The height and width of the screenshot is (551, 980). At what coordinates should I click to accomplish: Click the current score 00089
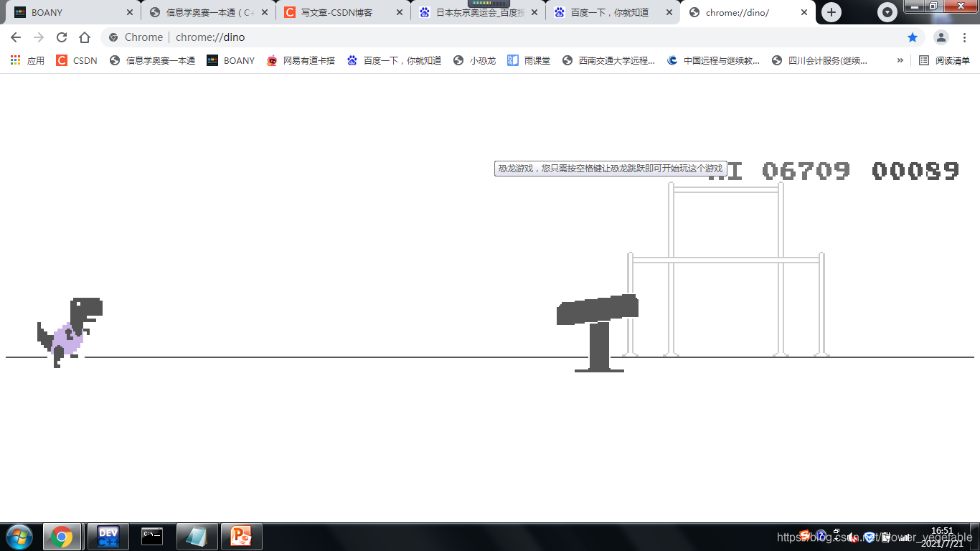pos(915,171)
